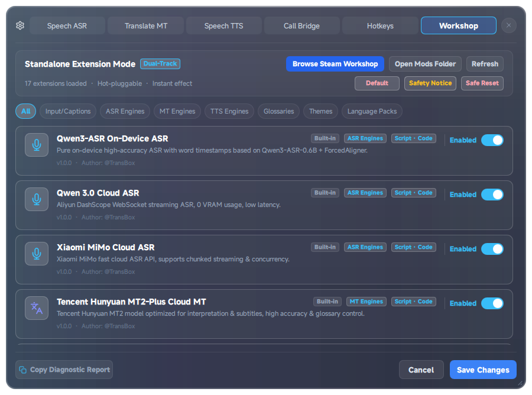
Task: Click Built-in tag on Qwen 3.0 Cloud ASR
Action: pos(325,193)
